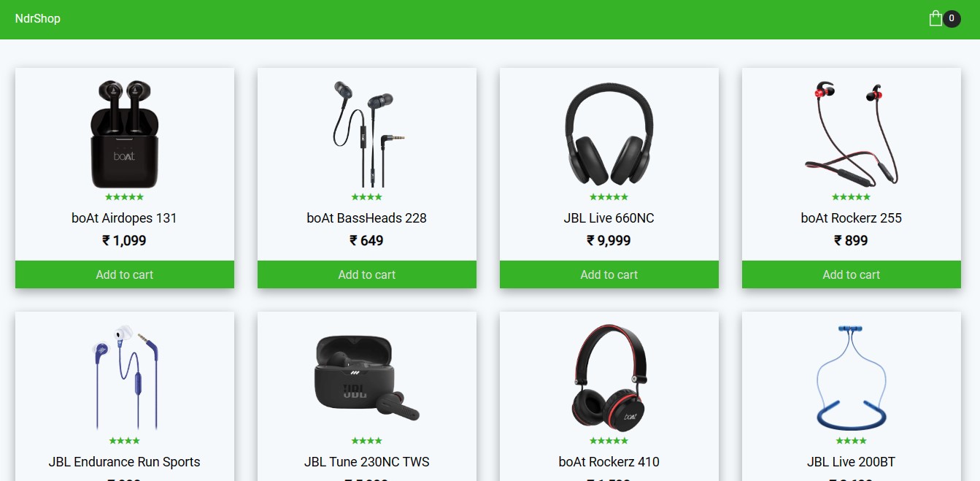Click the boAt Rockerz 255 product name
The height and width of the screenshot is (481, 980).
[852, 218]
